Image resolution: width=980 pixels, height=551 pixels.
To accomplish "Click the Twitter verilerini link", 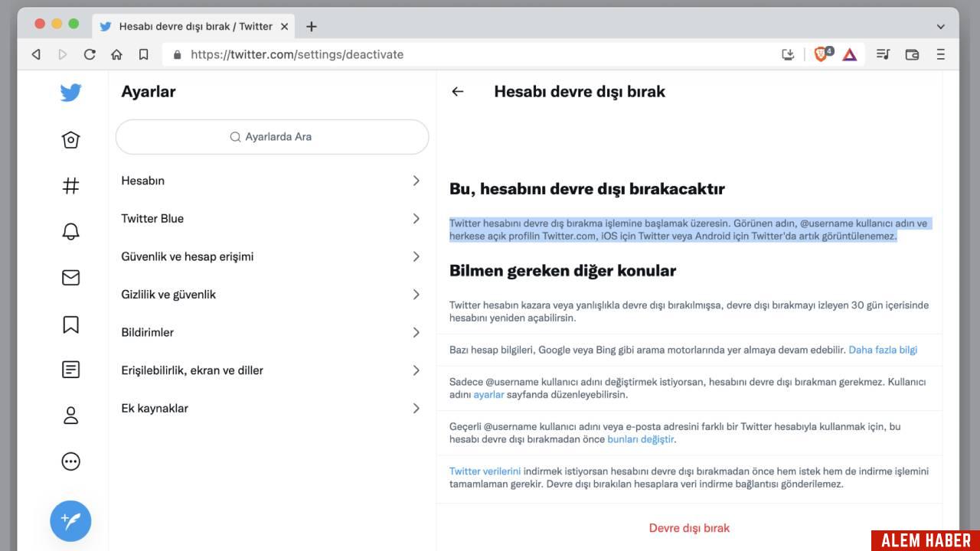I will [485, 471].
